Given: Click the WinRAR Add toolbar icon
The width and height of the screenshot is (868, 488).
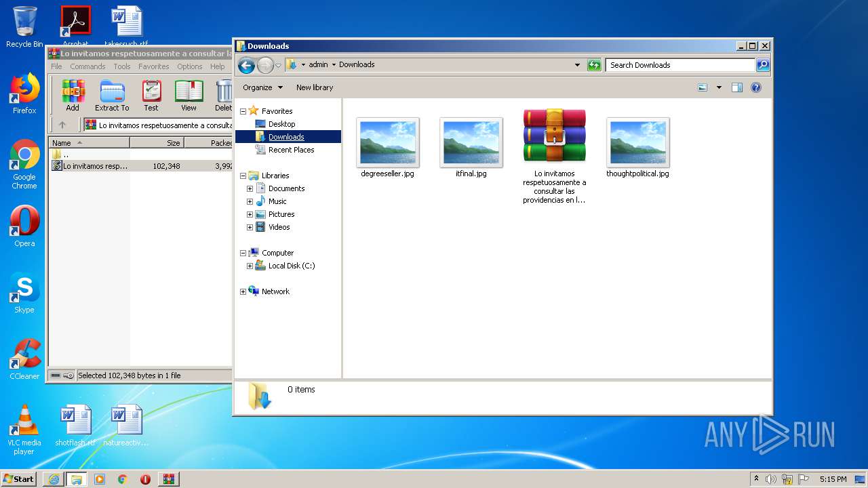Looking at the screenshot, I should (73, 96).
